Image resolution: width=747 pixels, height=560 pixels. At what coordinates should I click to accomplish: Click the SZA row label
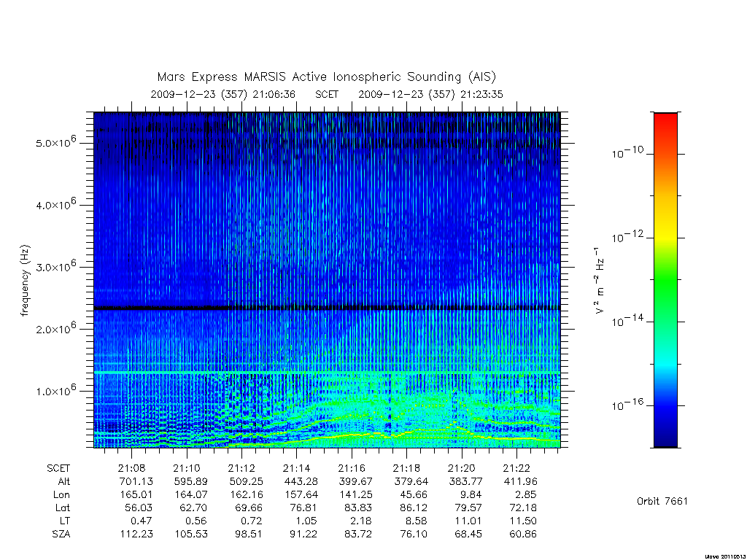(61, 534)
